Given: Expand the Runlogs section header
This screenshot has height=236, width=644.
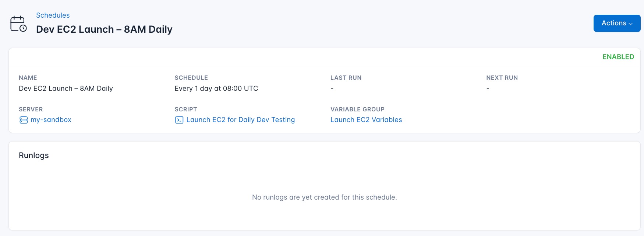Looking at the screenshot, I should click(x=34, y=155).
